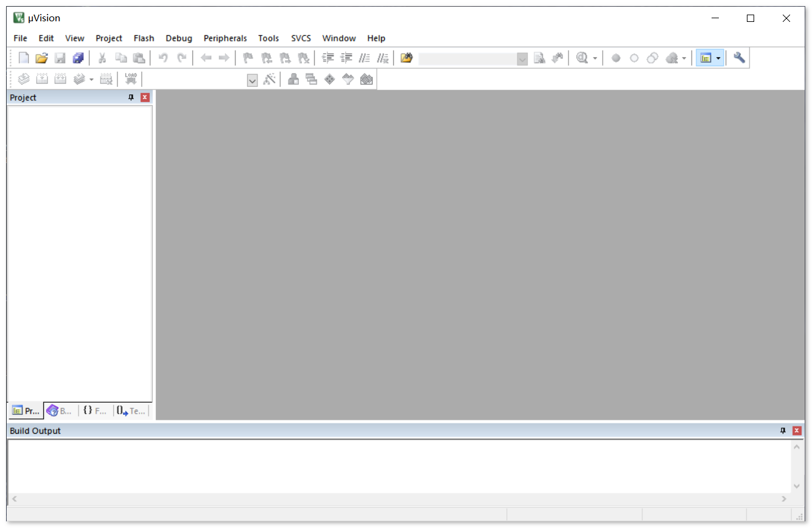Open Find in Files

pos(407,58)
